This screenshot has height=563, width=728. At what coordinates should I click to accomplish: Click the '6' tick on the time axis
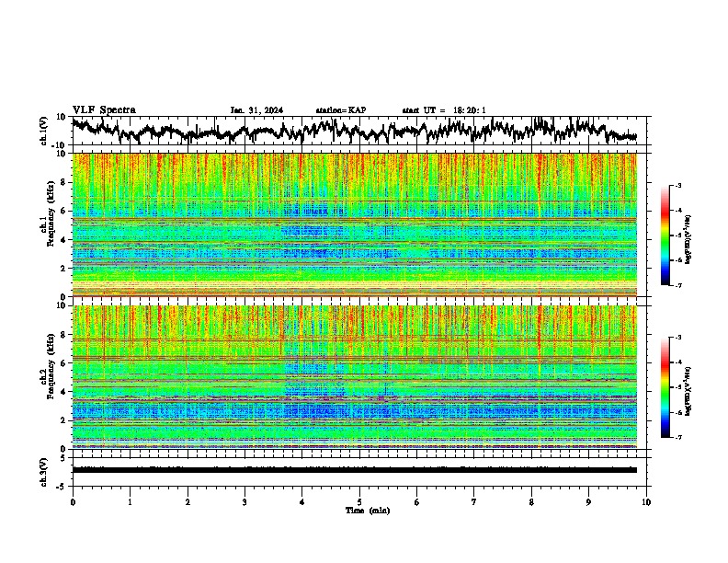417,502
